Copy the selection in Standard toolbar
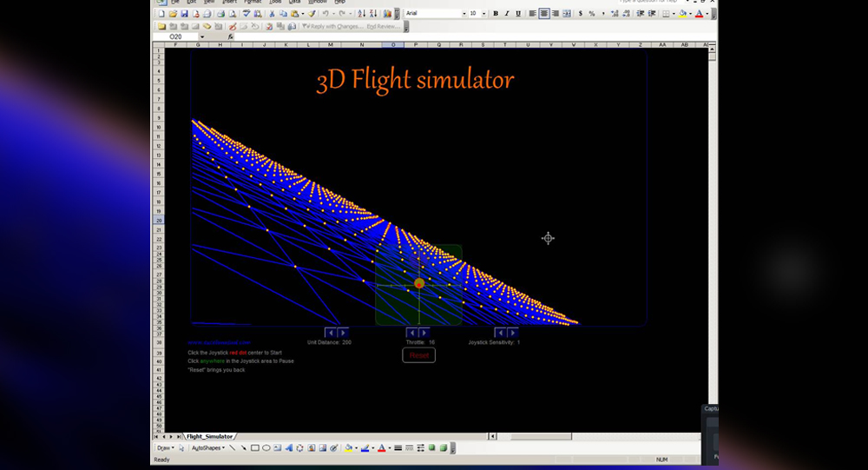This screenshot has width=868, height=470. [x=284, y=14]
